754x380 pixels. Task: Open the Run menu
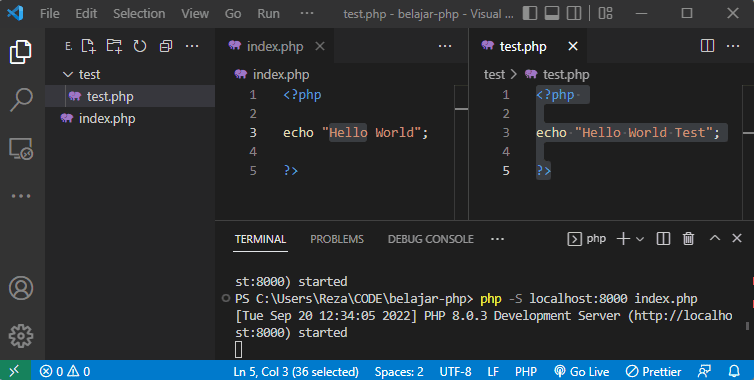click(x=268, y=13)
